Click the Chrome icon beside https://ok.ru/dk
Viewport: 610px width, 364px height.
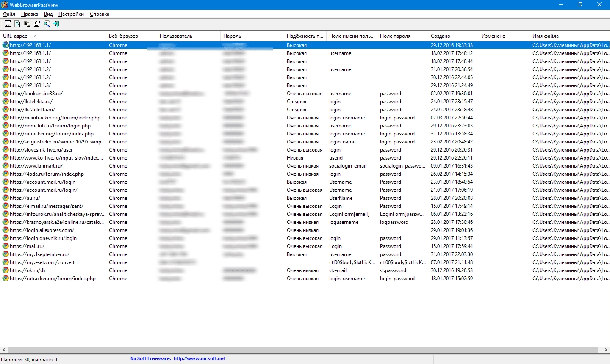coord(6,270)
